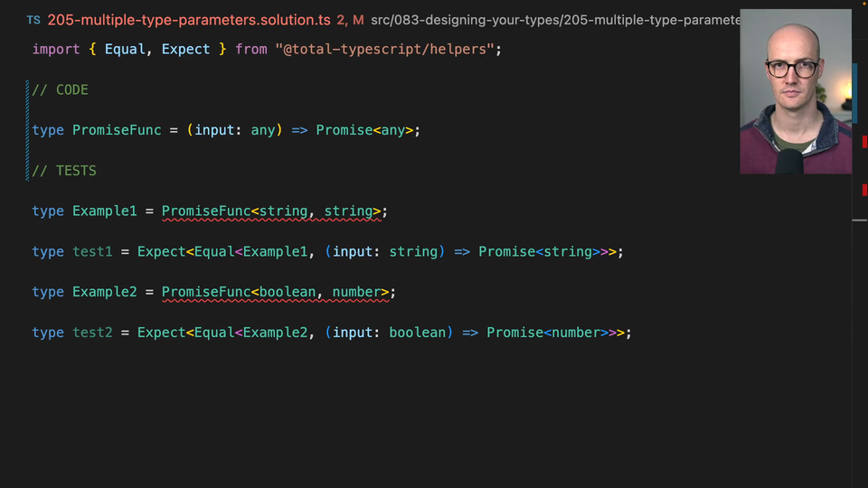868x488 pixels.
Task: Click the underlined PromiseFunc<string, string> error
Action: click(x=270, y=211)
